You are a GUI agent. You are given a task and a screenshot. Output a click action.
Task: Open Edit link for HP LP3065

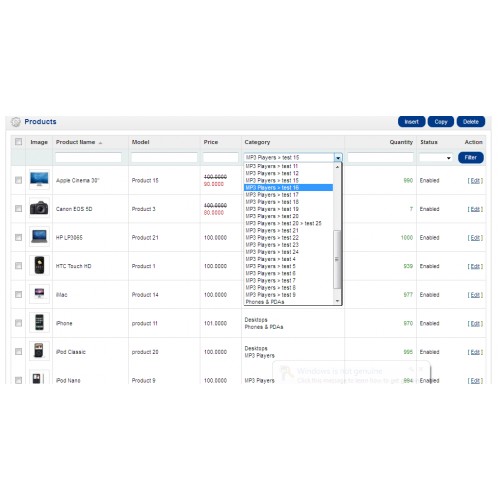click(475, 238)
